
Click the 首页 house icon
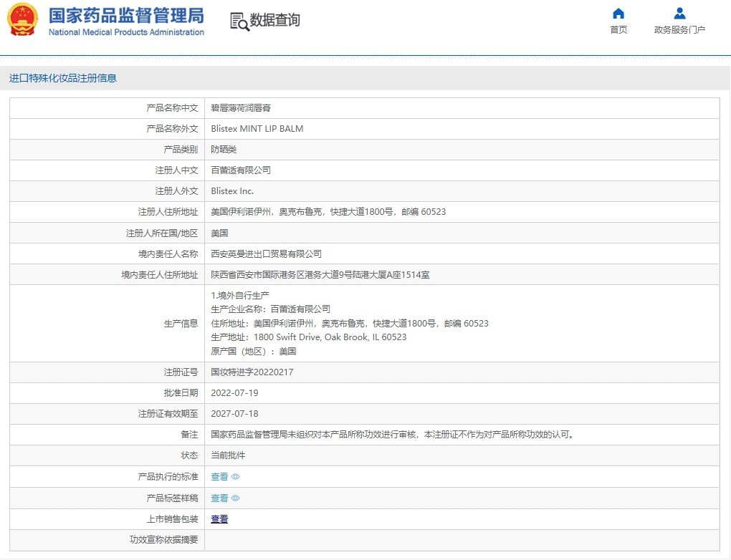pyautogui.click(x=618, y=14)
